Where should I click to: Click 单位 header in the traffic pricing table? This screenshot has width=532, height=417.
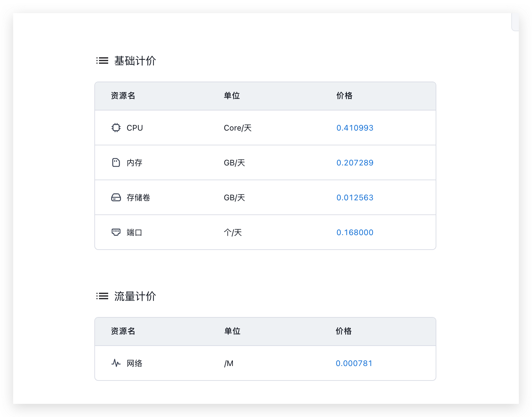[x=232, y=331]
